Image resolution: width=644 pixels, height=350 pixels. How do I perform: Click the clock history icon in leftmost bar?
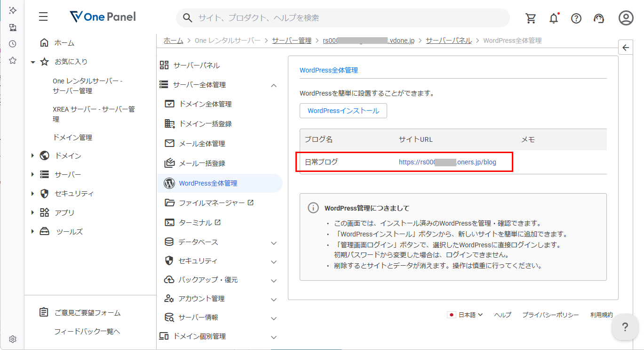(12, 43)
